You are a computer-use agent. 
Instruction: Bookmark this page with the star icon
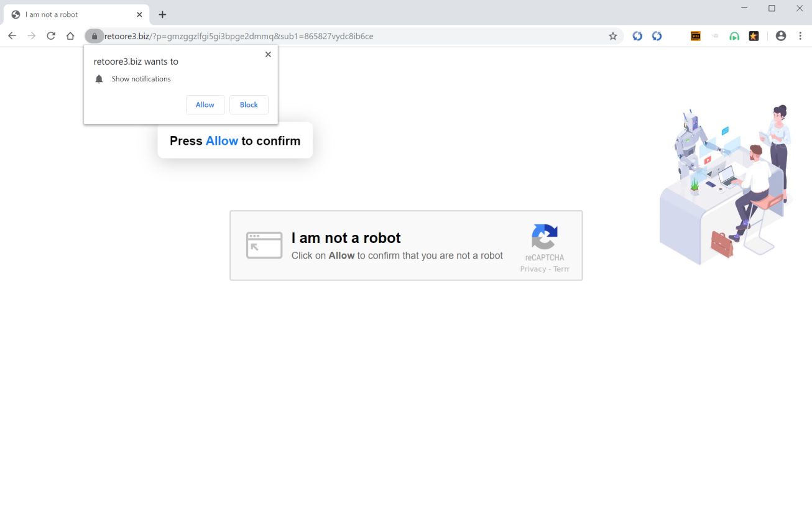(x=613, y=36)
